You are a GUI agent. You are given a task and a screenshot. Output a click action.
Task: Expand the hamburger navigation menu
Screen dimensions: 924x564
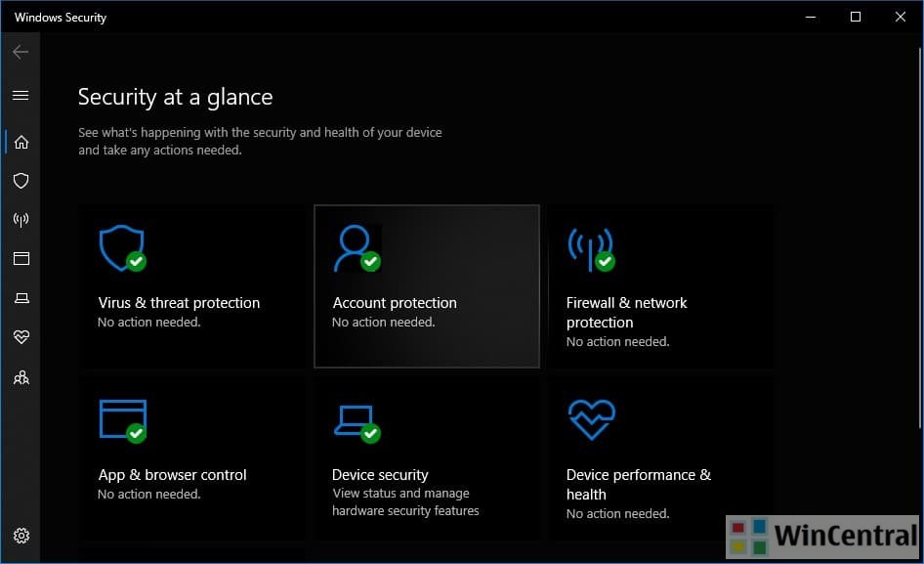coord(21,96)
